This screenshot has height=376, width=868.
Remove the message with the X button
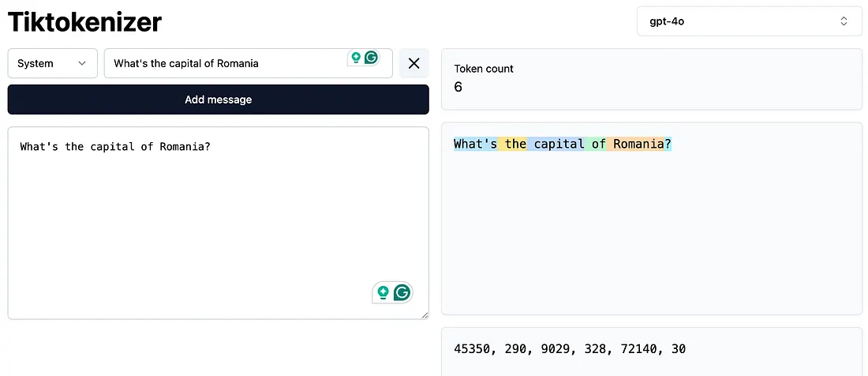(413, 63)
